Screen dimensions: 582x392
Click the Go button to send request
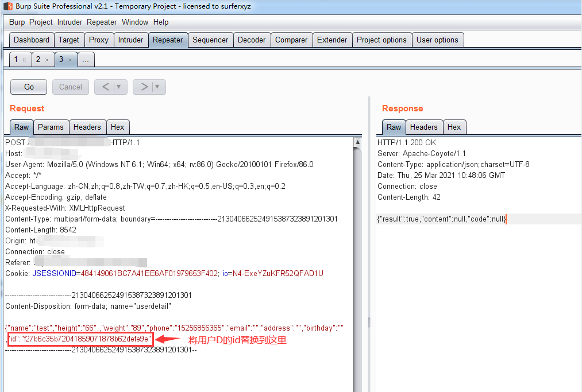pos(29,87)
